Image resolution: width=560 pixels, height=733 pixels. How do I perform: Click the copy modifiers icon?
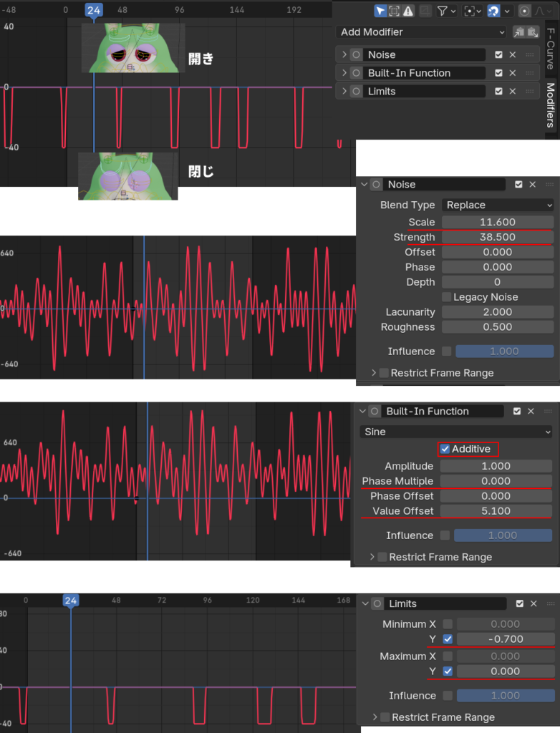click(519, 31)
